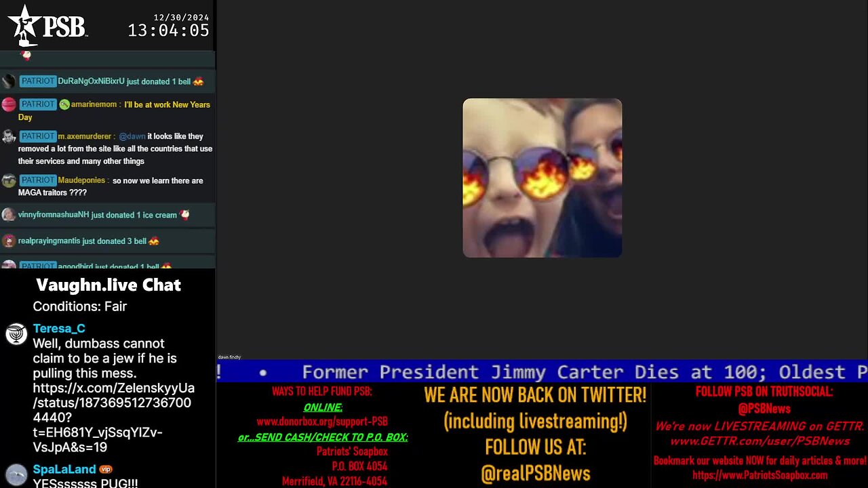The image size is (868, 488).
Task: Click the ice cream emoji after vinnyfromnashuaNH's donation
Action: point(184,215)
